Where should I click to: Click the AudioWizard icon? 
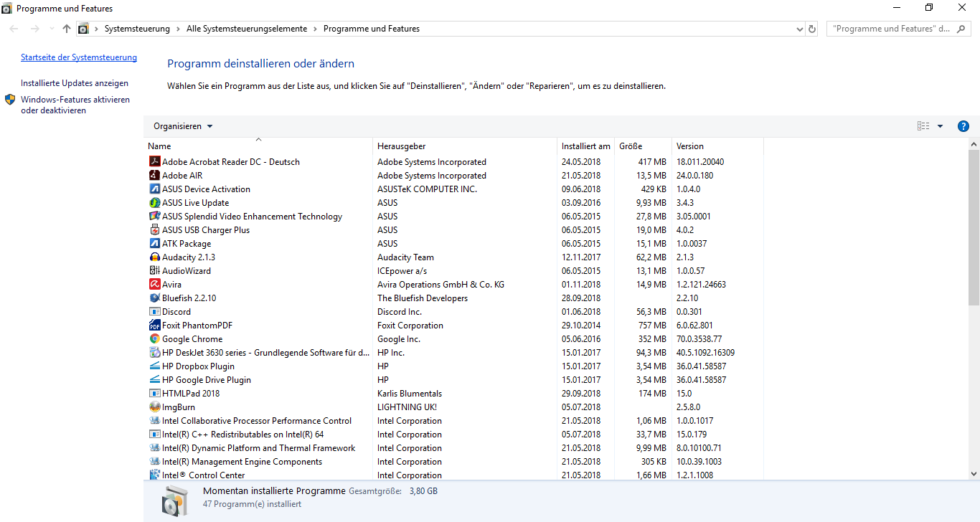coord(154,270)
